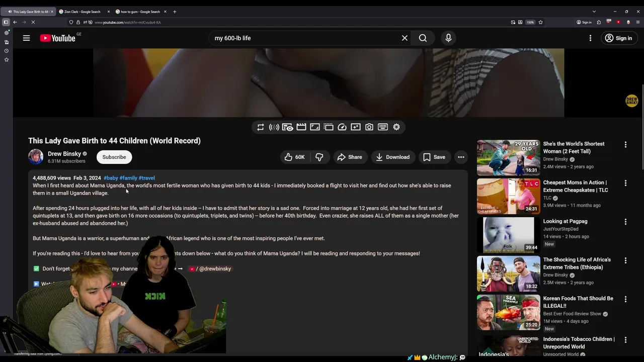Open playback speed gauge icon
The height and width of the screenshot is (362, 644).
coord(342,127)
